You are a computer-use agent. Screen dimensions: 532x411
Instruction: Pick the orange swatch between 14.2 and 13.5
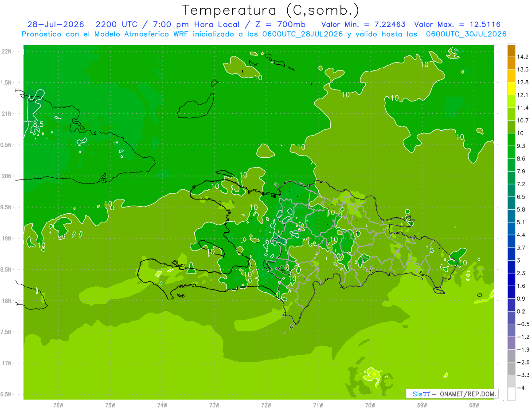[511, 63]
